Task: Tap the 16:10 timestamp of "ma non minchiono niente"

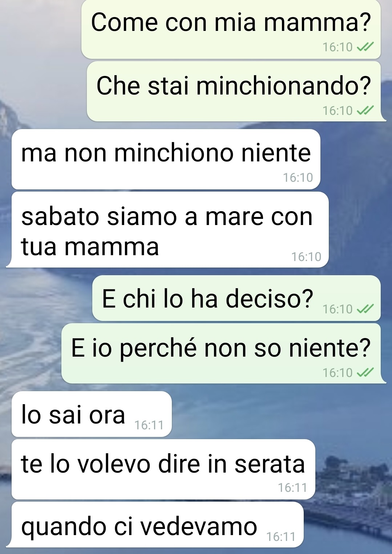Action: click(x=298, y=177)
